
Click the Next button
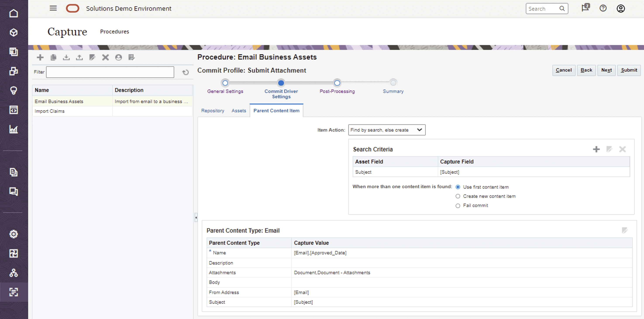[606, 70]
